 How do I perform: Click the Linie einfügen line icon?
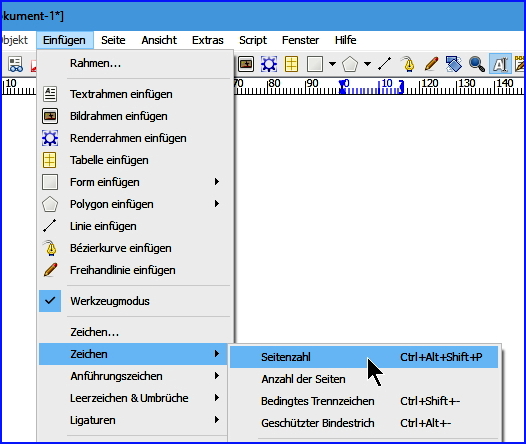pyautogui.click(x=50, y=226)
